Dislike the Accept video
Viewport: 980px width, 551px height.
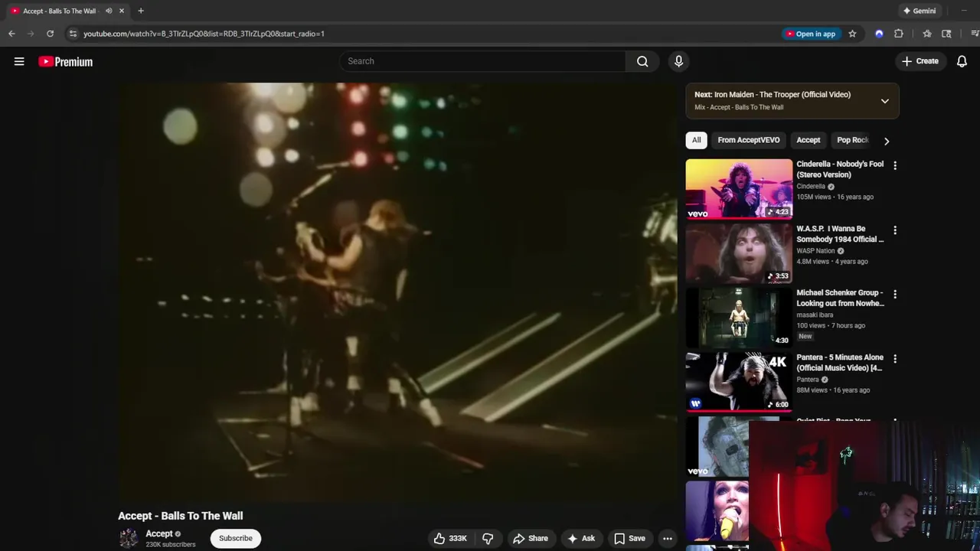click(x=488, y=538)
